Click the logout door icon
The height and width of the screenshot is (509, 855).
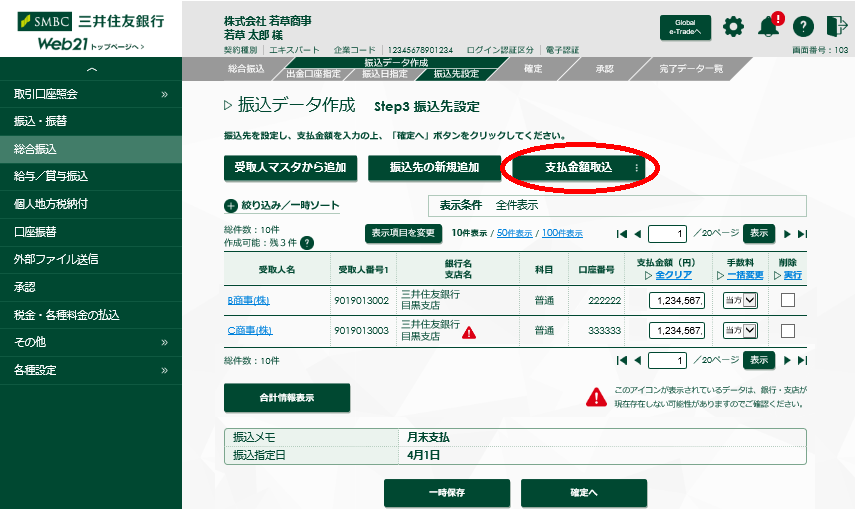(x=837, y=26)
